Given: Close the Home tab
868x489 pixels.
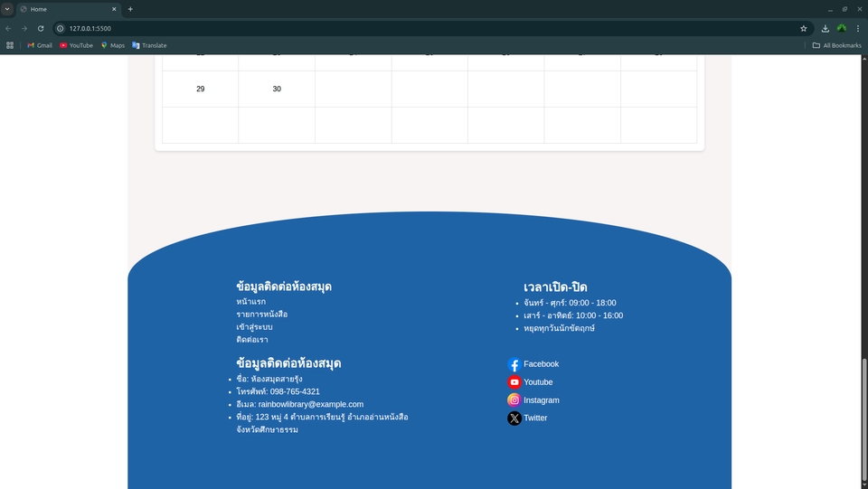Looking at the screenshot, I should tap(114, 9).
